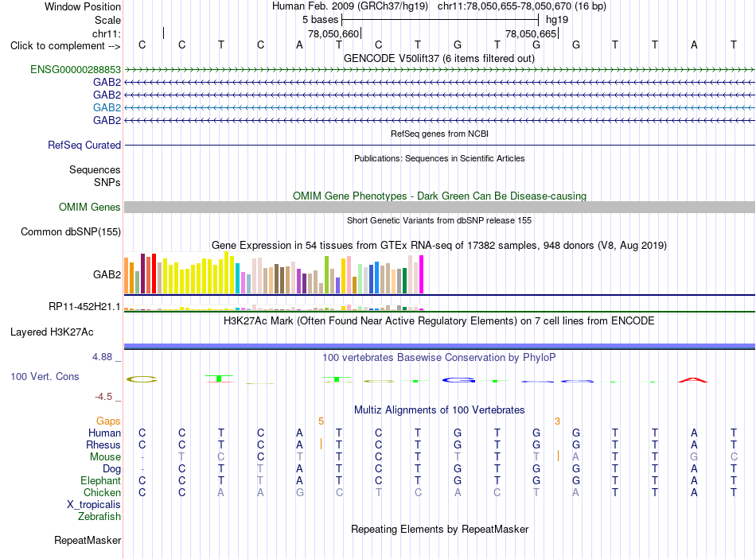The height and width of the screenshot is (559, 756).
Task: Click the blue G logo in PhyloP track
Action: pos(458,380)
